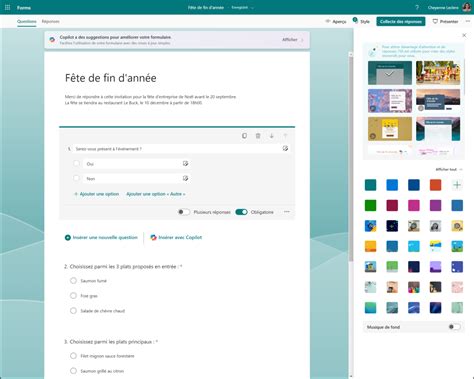Choose the green color theme swatch
The image size is (474, 379).
(370, 205)
